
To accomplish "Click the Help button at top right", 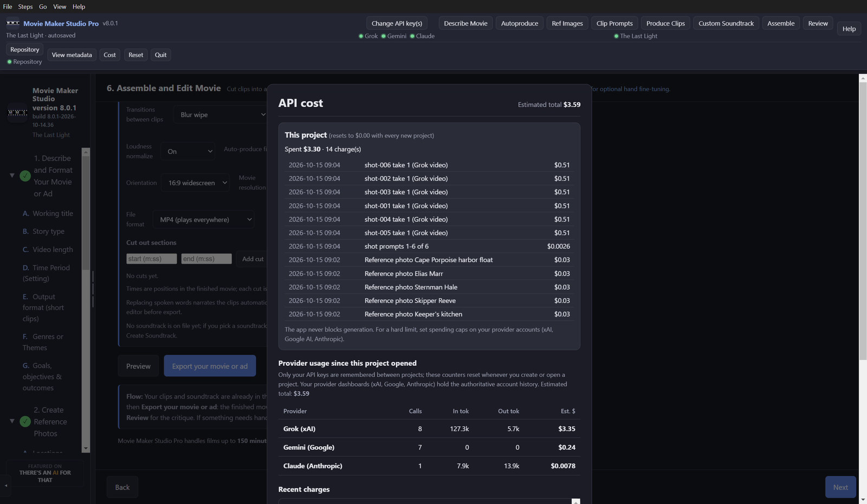I will [x=849, y=29].
